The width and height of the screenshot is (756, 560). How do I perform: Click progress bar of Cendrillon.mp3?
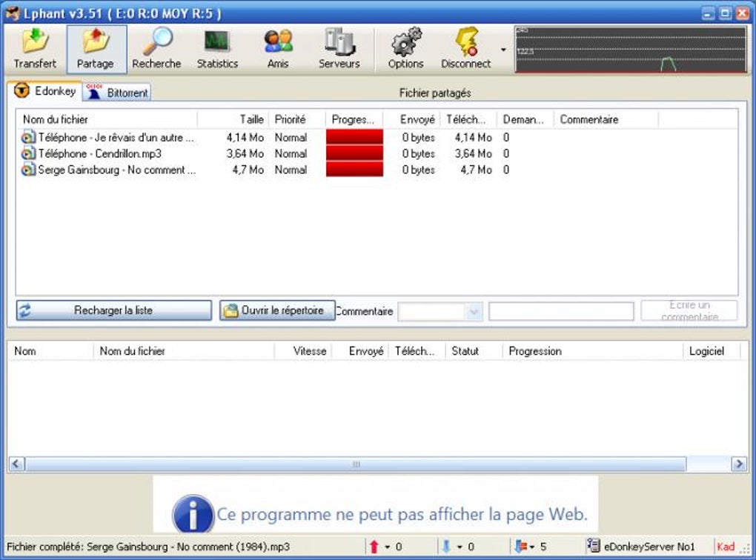point(354,154)
